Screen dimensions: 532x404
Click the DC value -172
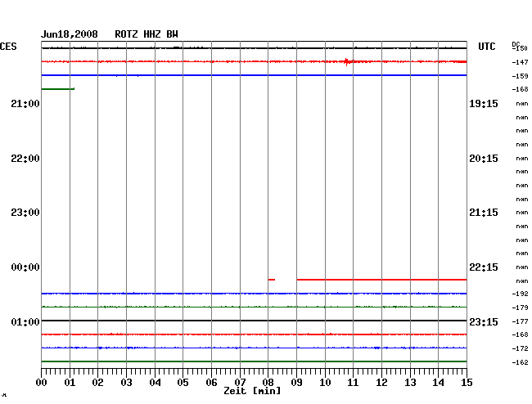(520, 348)
